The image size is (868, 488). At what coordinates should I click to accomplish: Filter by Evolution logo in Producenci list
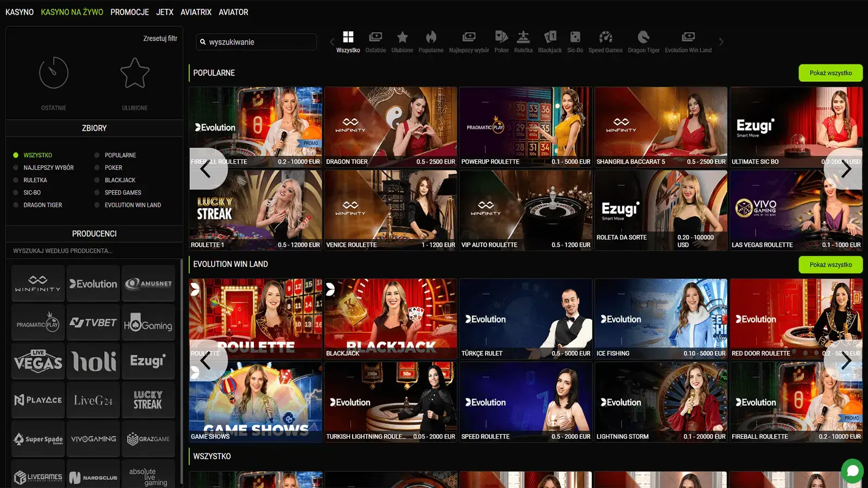[x=93, y=284]
